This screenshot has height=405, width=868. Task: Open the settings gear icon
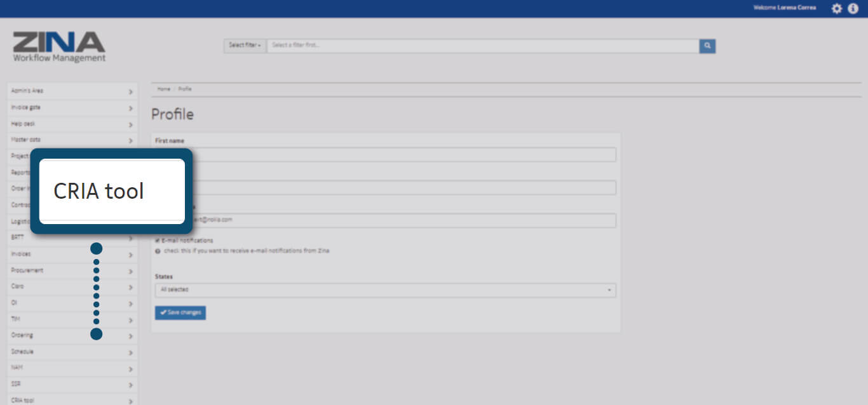(837, 8)
